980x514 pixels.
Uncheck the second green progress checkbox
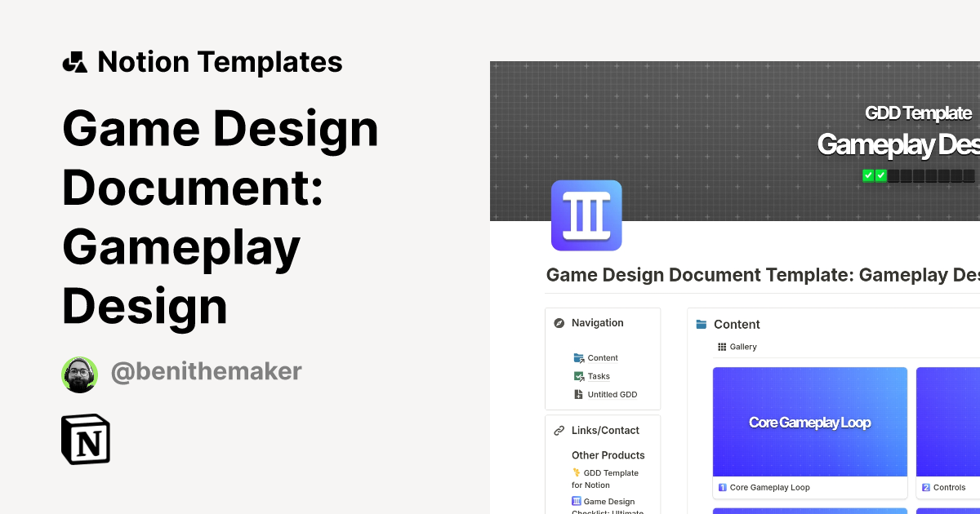point(880,175)
